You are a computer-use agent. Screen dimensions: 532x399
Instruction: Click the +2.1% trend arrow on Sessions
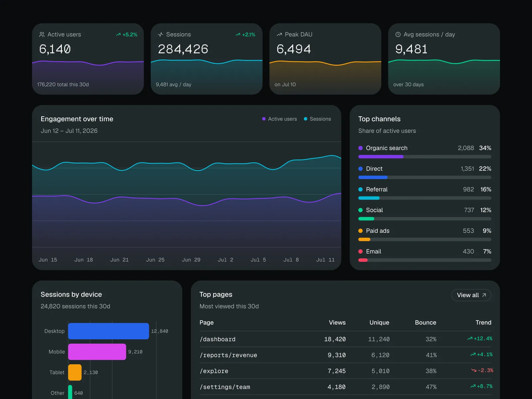(x=238, y=35)
